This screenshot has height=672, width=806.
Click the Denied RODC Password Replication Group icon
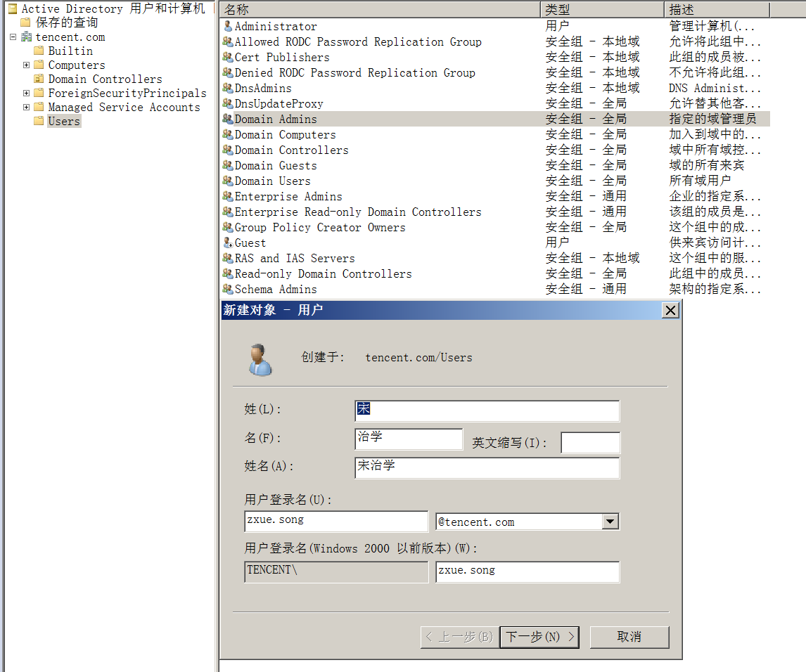tap(229, 72)
